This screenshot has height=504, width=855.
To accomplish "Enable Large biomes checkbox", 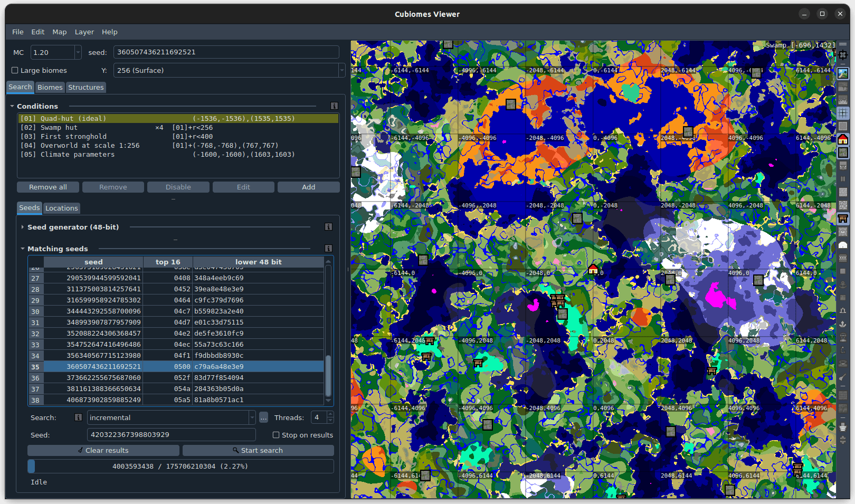I will 15,70.
